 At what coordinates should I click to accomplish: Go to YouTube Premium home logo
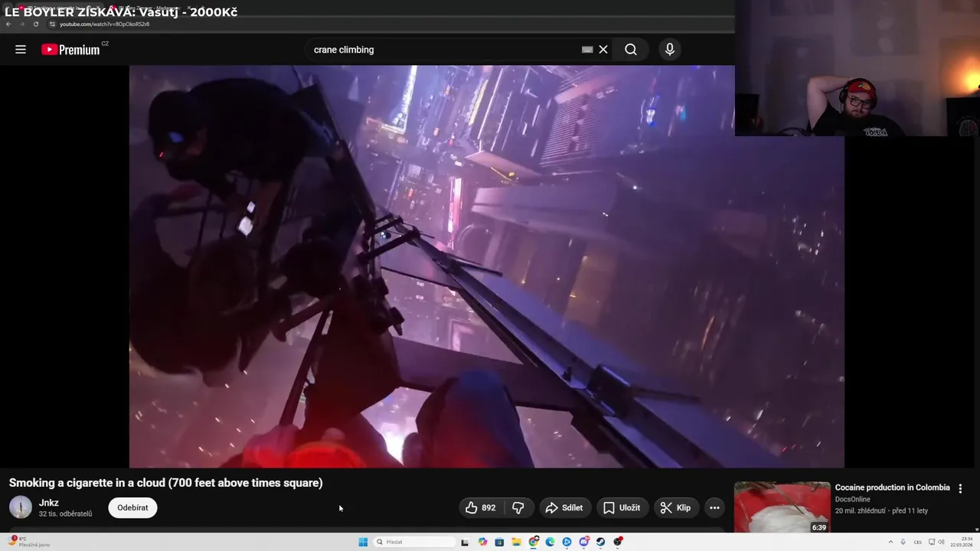(70, 50)
